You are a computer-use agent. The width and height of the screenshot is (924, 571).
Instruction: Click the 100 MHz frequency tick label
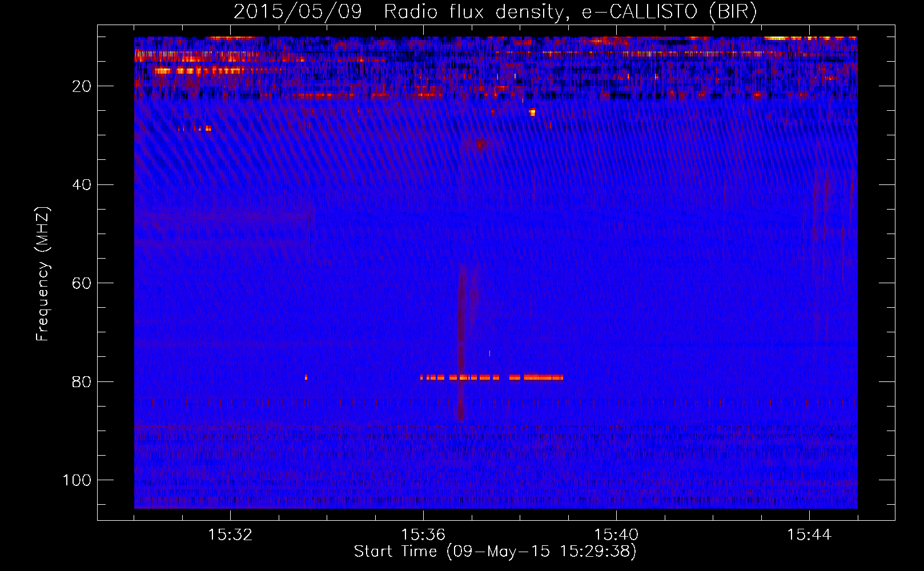point(77,480)
